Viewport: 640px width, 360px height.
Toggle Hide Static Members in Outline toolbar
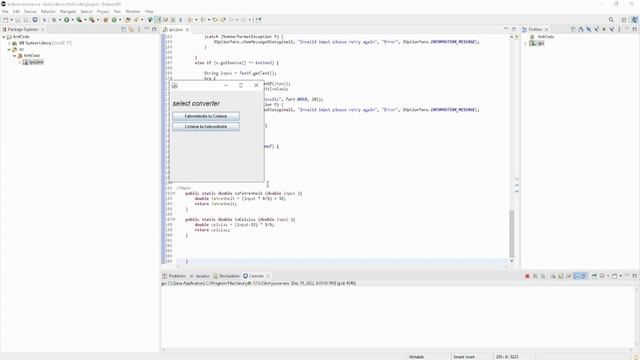point(596,29)
